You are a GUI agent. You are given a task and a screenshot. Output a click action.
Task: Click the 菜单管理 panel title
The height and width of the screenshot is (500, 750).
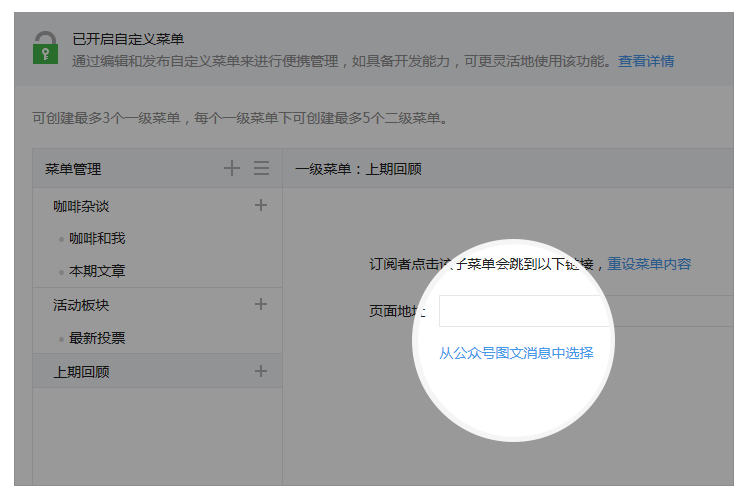click(73, 169)
